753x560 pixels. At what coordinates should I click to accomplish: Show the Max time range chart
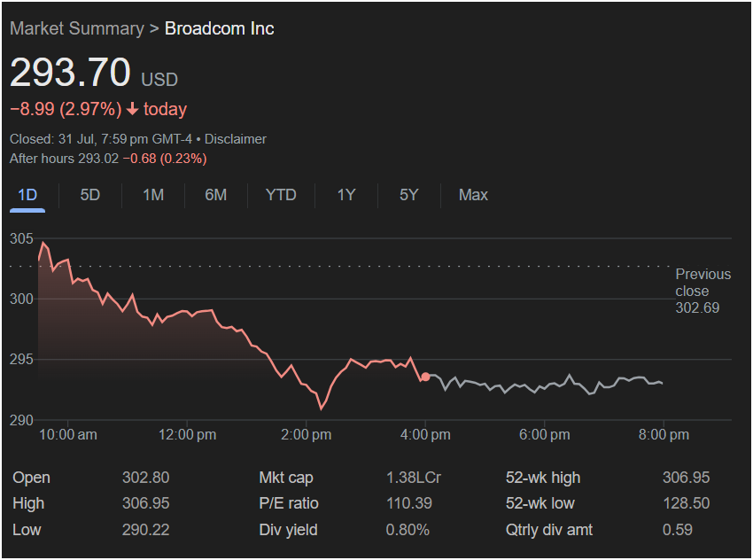473,195
